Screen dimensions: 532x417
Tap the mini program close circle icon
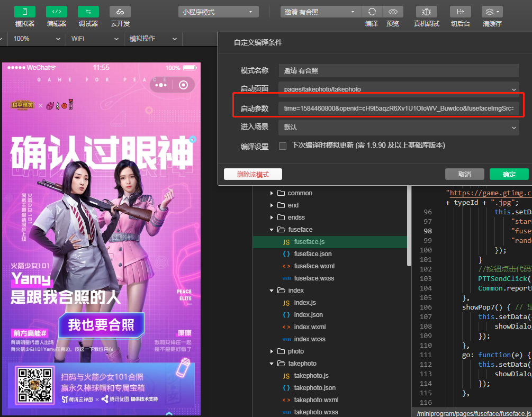[x=183, y=85]
